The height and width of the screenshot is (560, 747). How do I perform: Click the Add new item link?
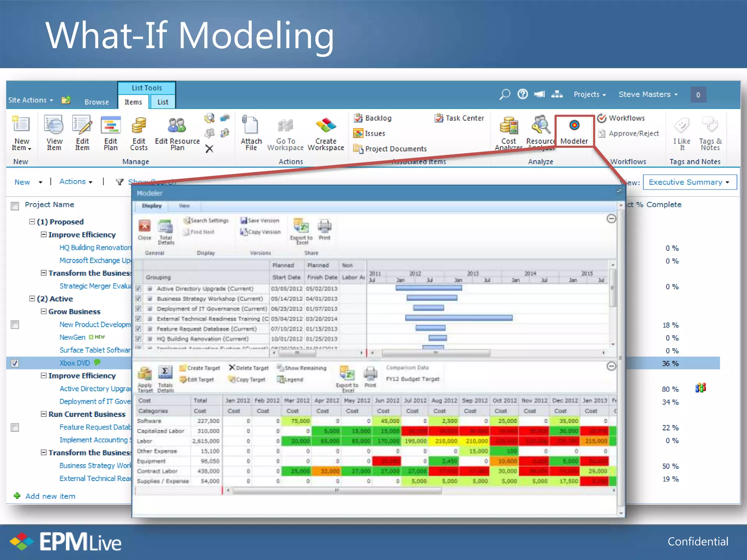(x=50, y=496)
